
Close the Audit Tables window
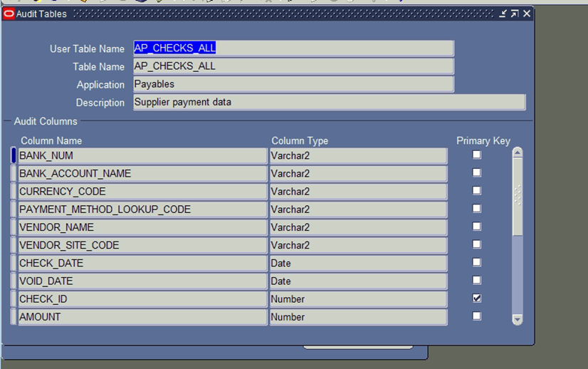pos(527,14)
